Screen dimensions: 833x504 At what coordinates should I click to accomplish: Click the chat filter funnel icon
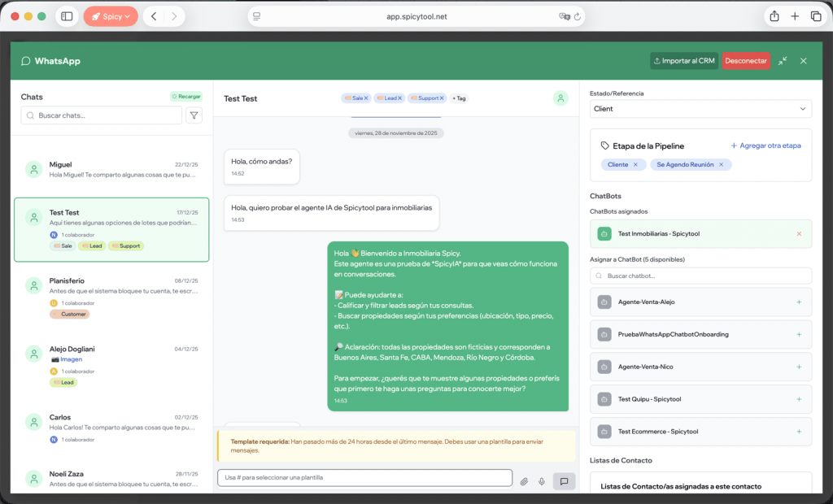pyautogui.click(x=194, y=115)
